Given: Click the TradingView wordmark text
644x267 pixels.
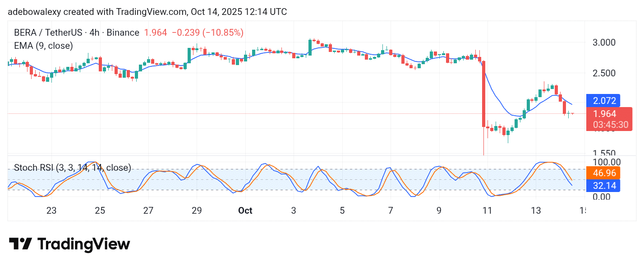Looking at the screenshot, I should click(83, 244).
